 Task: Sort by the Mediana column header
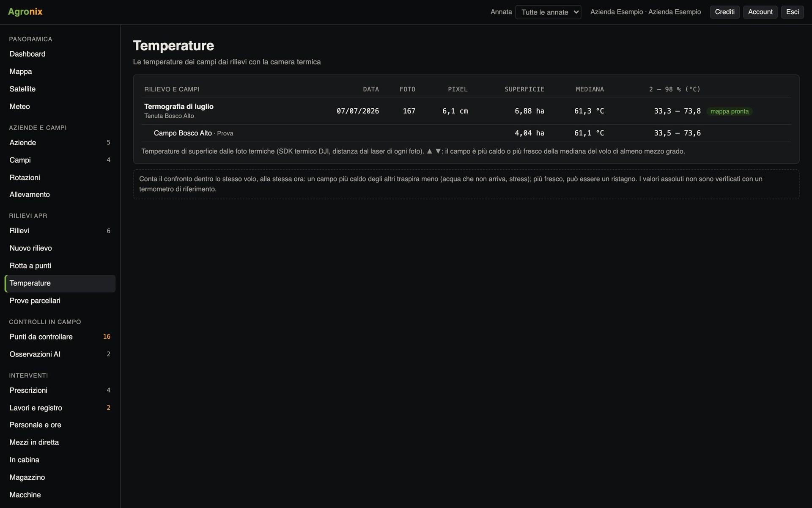tap(590, 89)
